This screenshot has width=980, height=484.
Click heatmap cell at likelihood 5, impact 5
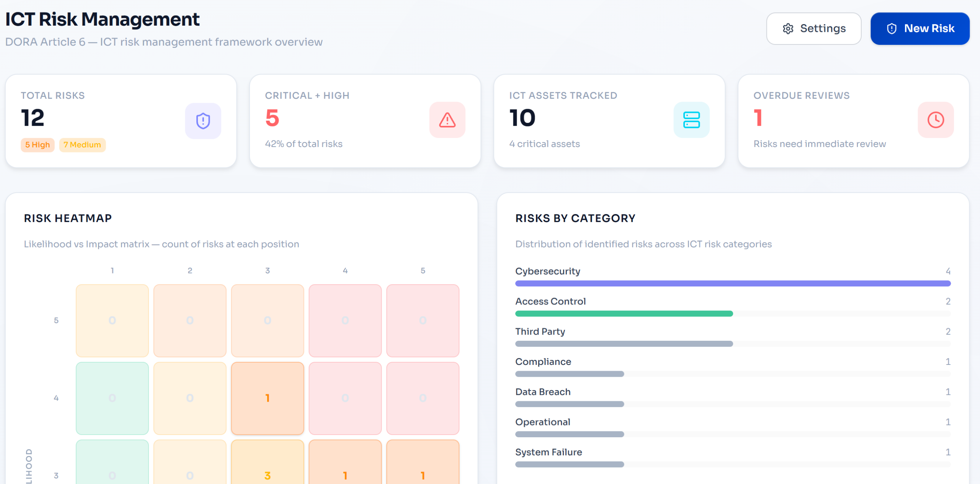click(x=423, y=320)
